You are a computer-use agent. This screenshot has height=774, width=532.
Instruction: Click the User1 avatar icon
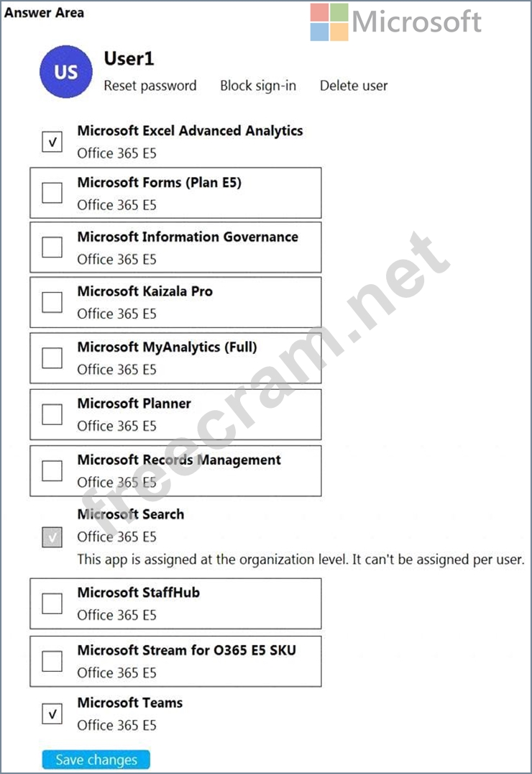[x=67, y=72]
